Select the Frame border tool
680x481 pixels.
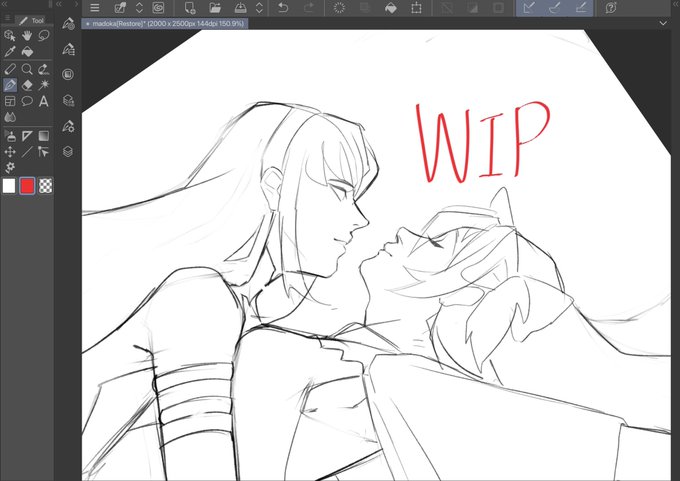10,101
